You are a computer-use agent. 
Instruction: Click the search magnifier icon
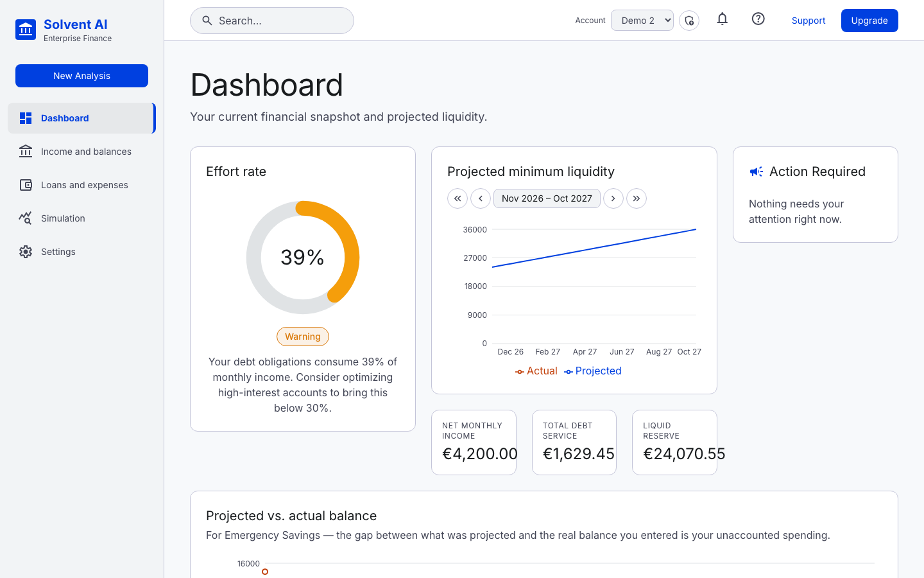(207, 21)
